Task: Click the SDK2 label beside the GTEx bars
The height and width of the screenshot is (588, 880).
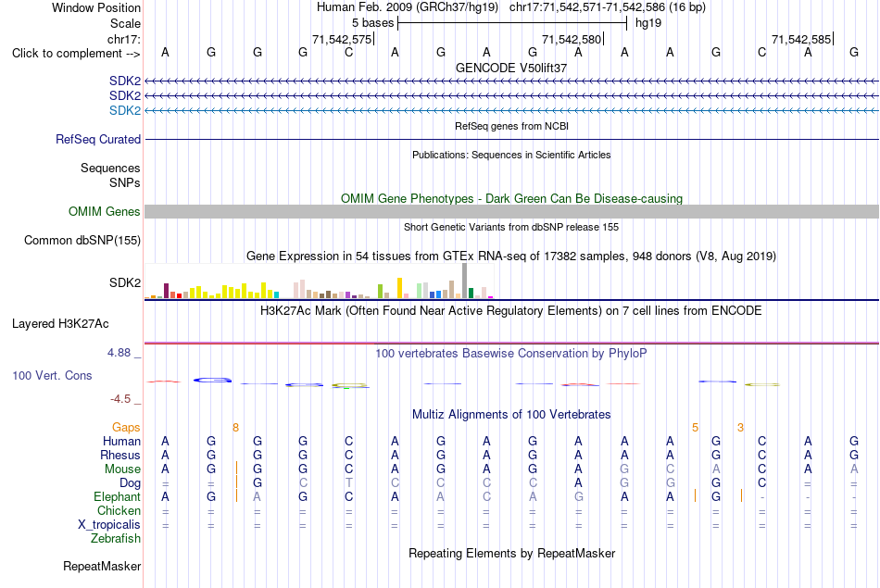Action: [125, 282]
